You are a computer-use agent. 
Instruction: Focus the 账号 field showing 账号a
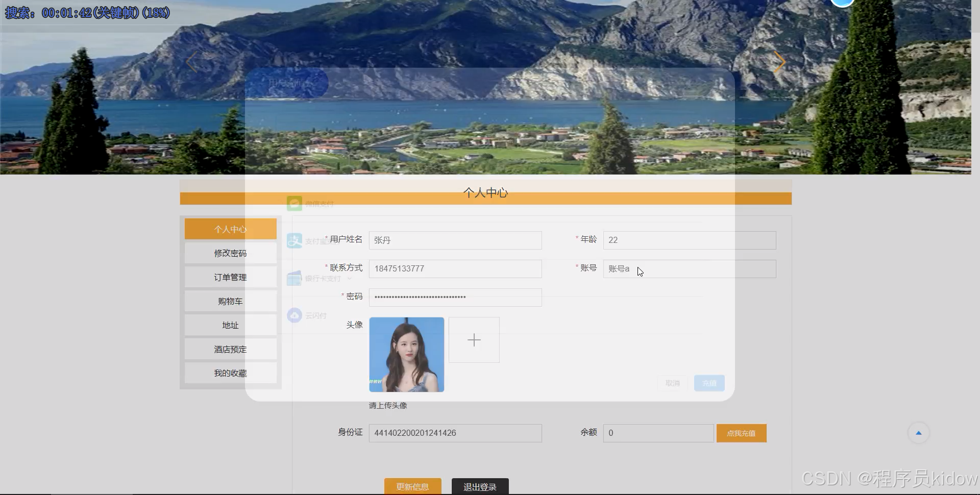[690, 269]
